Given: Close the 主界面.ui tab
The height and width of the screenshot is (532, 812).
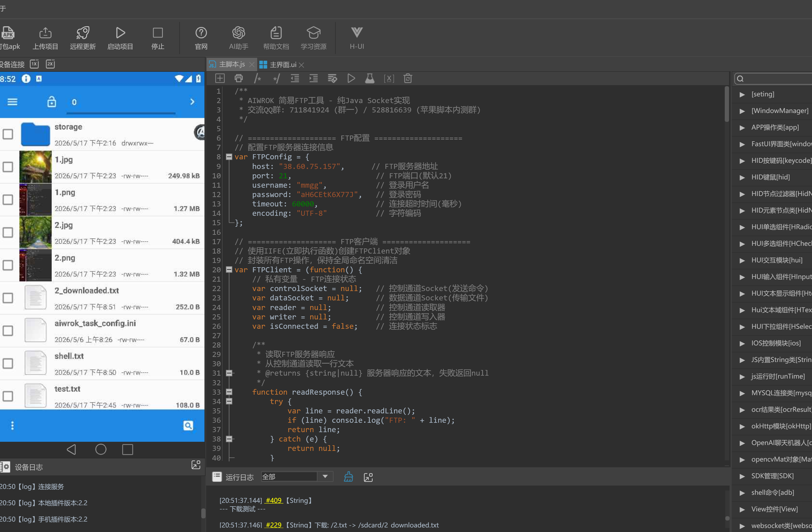Looking at the screenshot, I should point(302,65).
